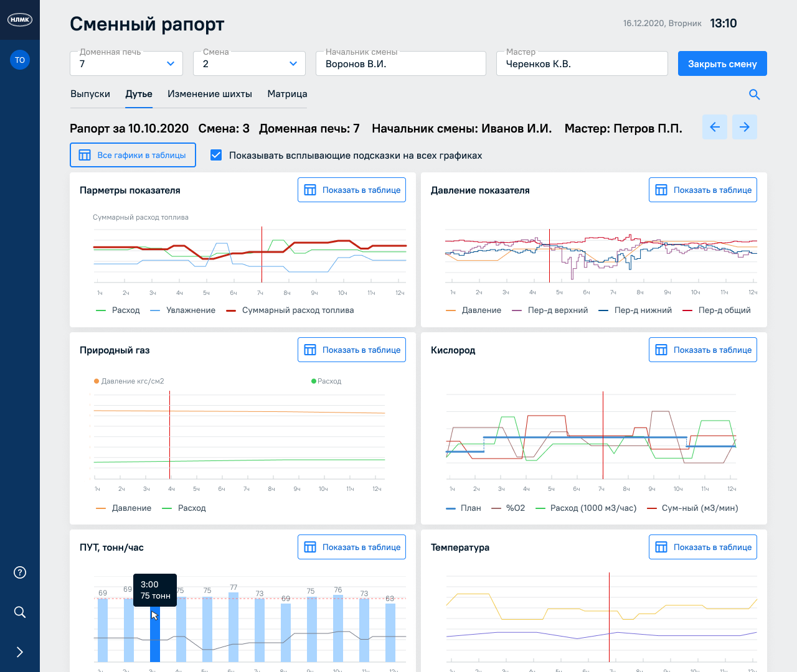Show ПУТ, тонн/час chart in table
This screenshot has height=672, width=797.
click(x=352, y=547)
